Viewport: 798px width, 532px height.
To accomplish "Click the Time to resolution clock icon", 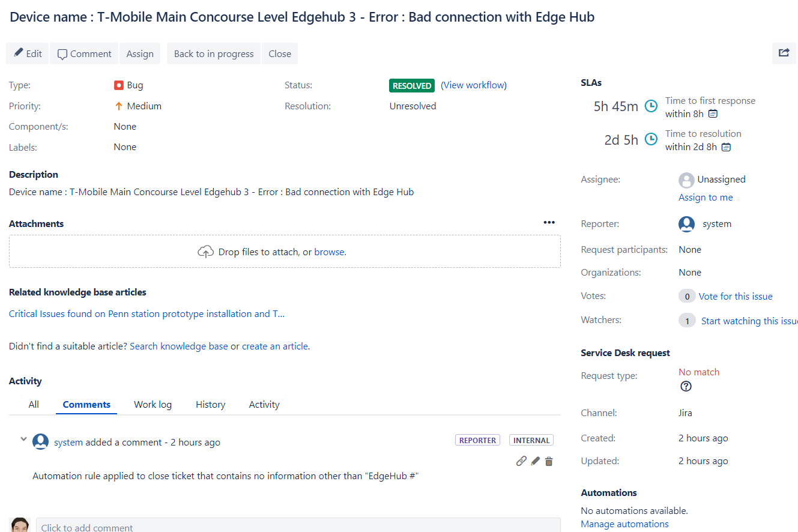I will (x=651, y=139).
